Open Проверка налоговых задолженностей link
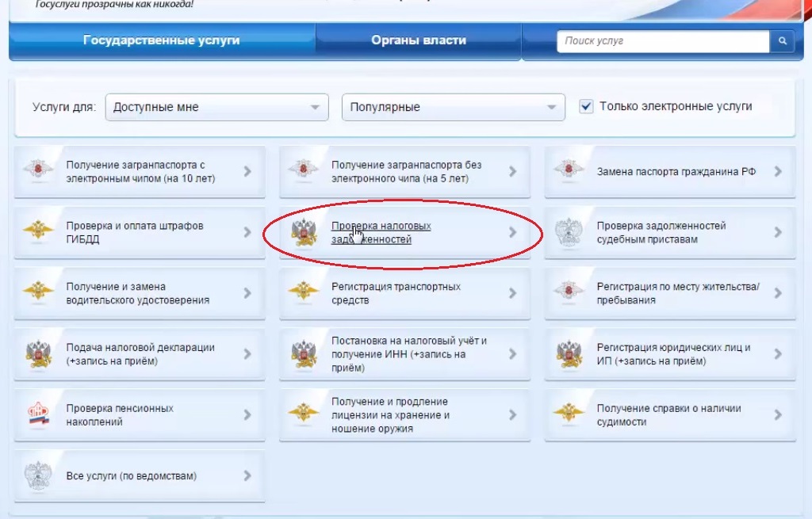Image resolution: width=812 pixels, height=519 pixels. [x=381, y=232]
